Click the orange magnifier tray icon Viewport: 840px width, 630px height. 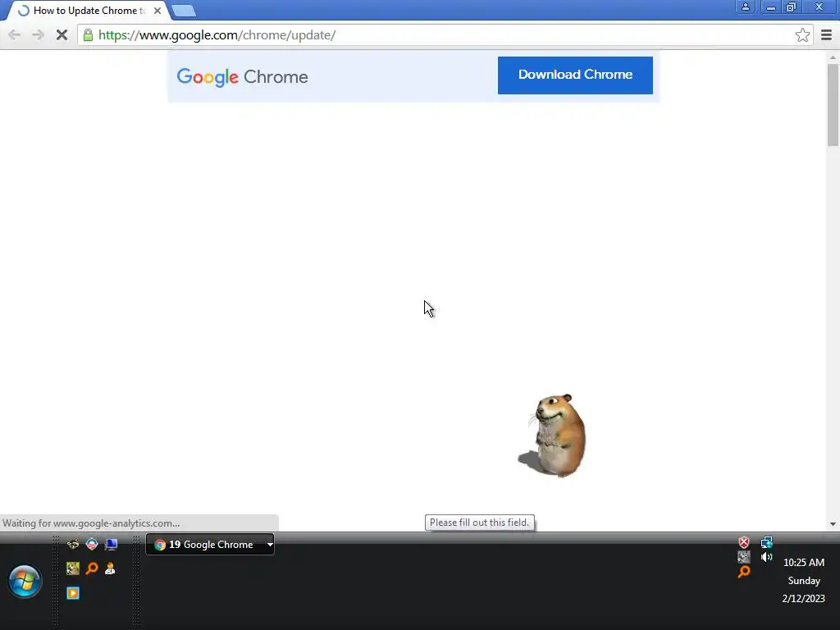click(x=743, y=572)
